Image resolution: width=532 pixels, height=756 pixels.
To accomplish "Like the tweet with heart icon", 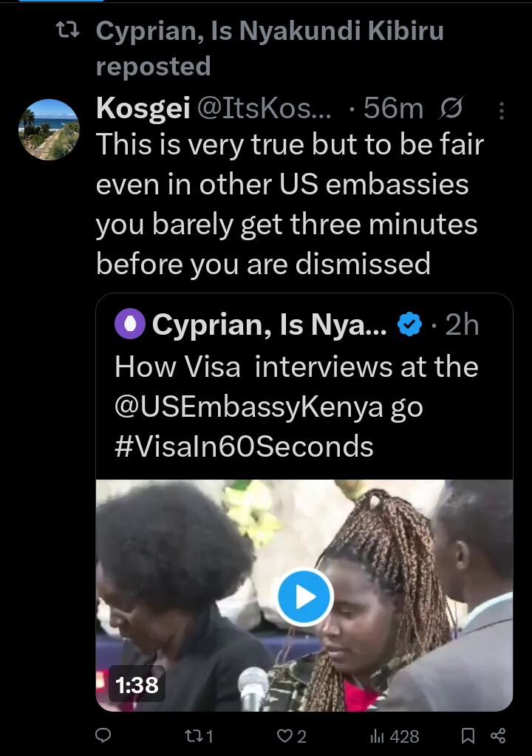I will coord(284,735).
